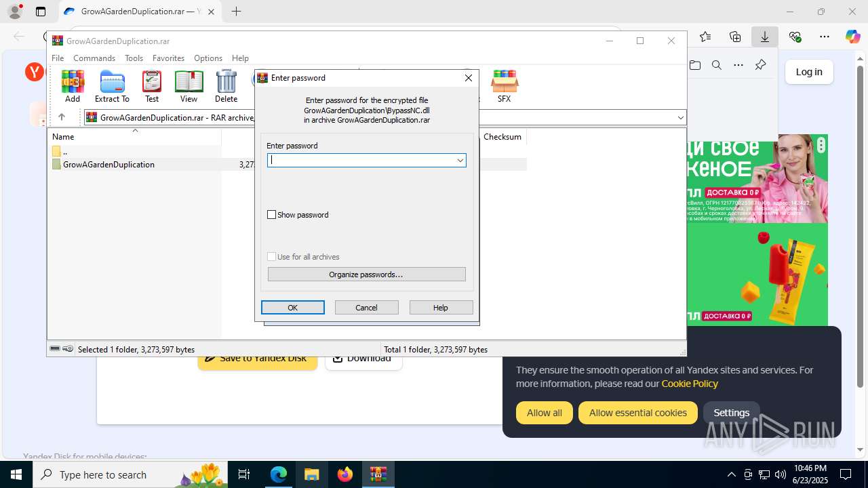The height and width of the screenshot is (488, 868).
Task: Click the taskbar search box
Action: [131, 474]
